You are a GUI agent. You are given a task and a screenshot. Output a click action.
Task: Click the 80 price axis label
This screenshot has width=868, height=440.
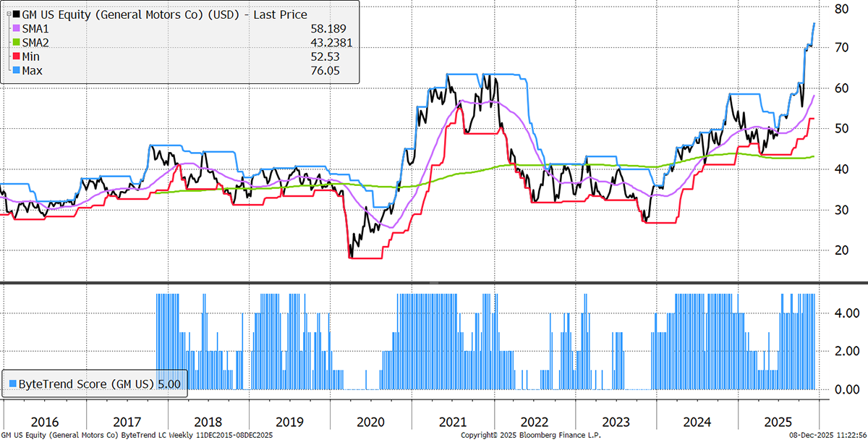pos(841,9)
